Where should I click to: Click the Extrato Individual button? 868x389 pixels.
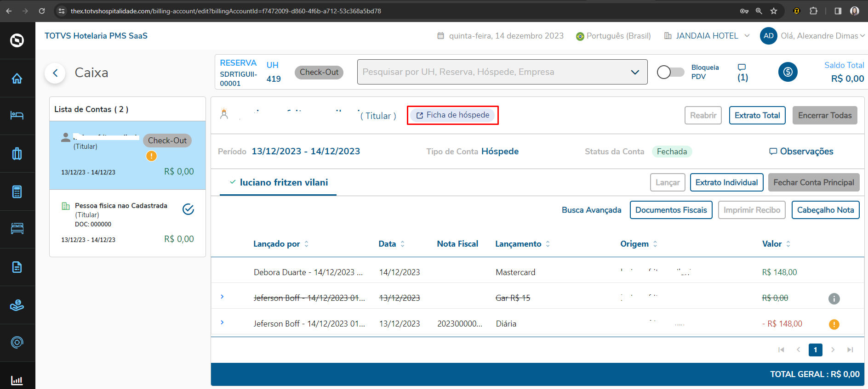click(x=726, y=182)
